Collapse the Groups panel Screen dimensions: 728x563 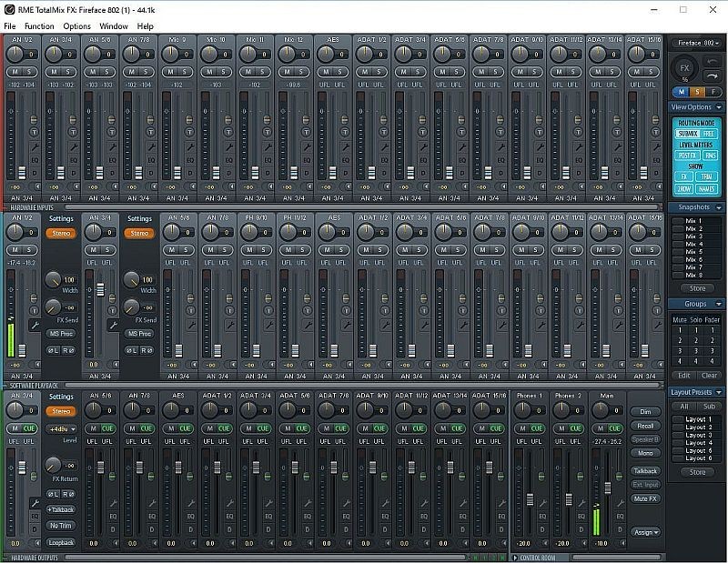pyautogui.click(x=719, y=304)
